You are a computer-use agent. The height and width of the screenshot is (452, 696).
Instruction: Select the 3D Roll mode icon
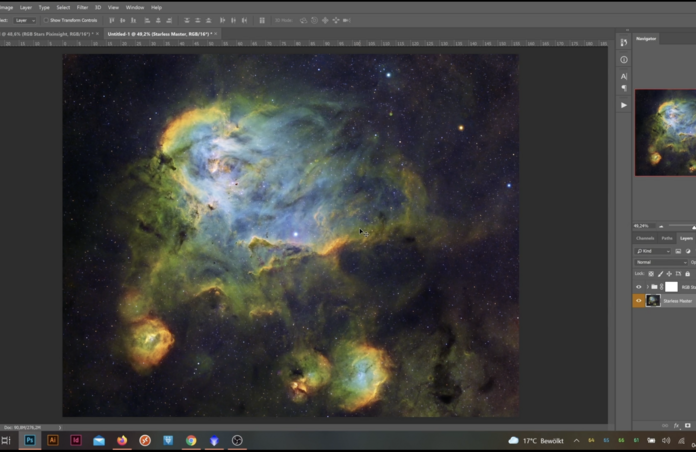314,20
